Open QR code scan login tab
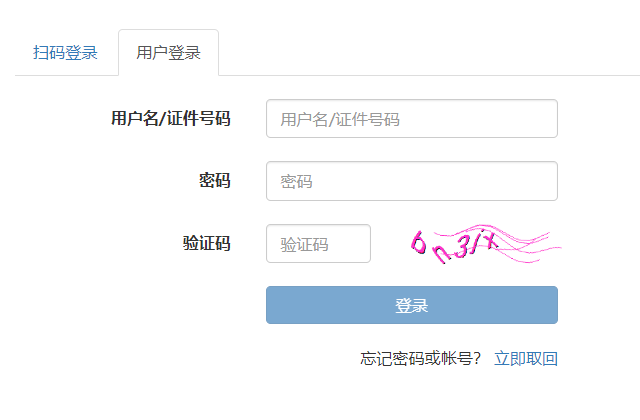Viewport: 640px width, 420px height. click(x=65, y=53)
